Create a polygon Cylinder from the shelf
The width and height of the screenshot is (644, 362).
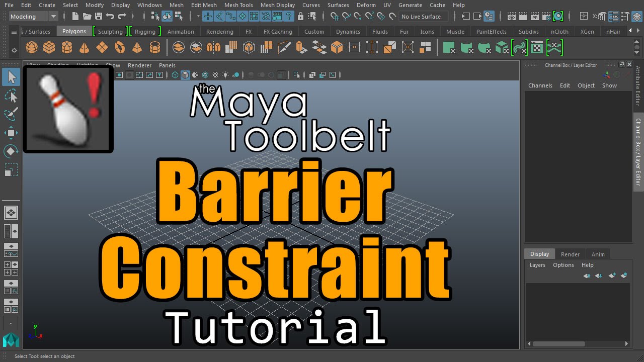67,48
